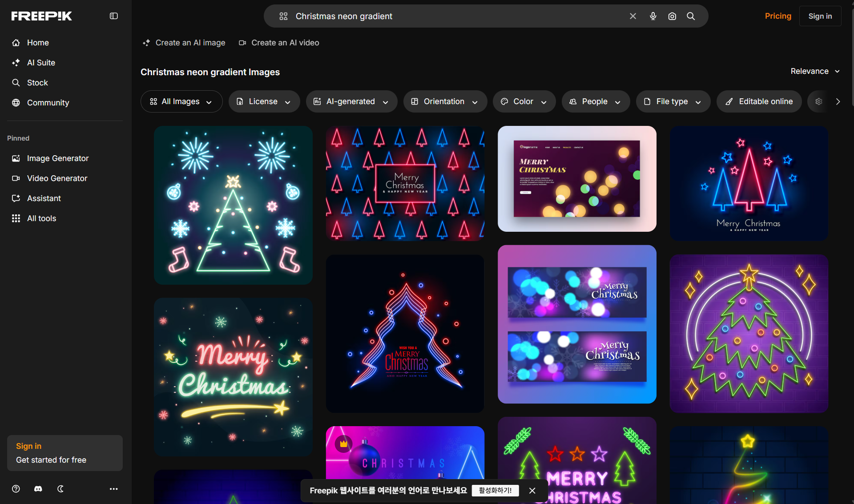The height and width of the screenshot is (504, 854).
Task: Go to Community in sidebar
Action: (48, 103)
